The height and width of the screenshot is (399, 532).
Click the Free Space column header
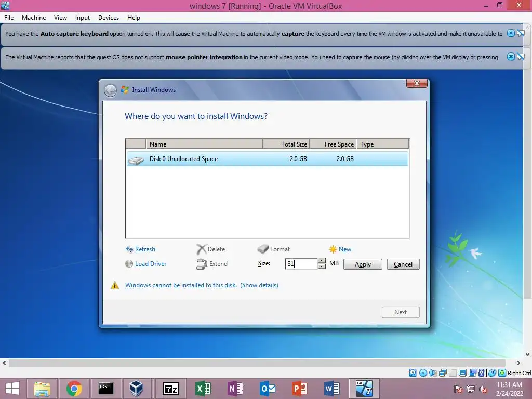tap(333, 144)
